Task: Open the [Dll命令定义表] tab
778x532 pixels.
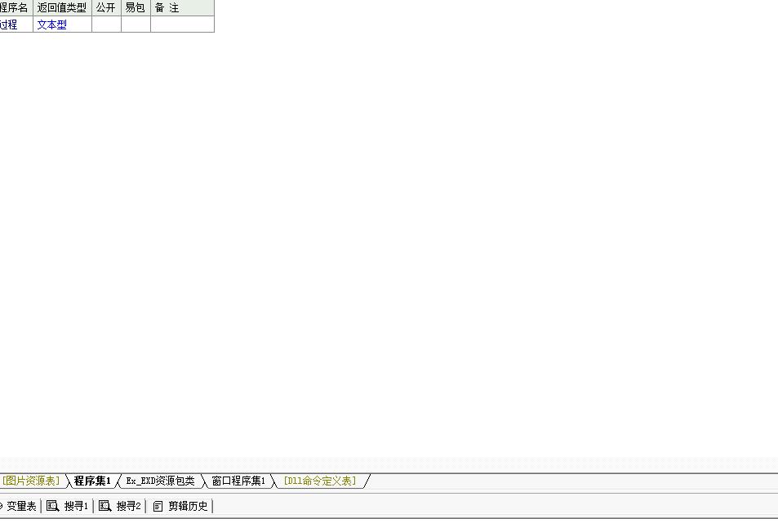Action: click(320, 481)
